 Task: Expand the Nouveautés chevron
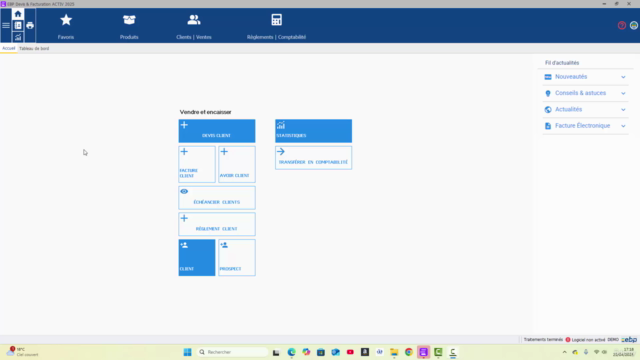[x=623, y=77]
